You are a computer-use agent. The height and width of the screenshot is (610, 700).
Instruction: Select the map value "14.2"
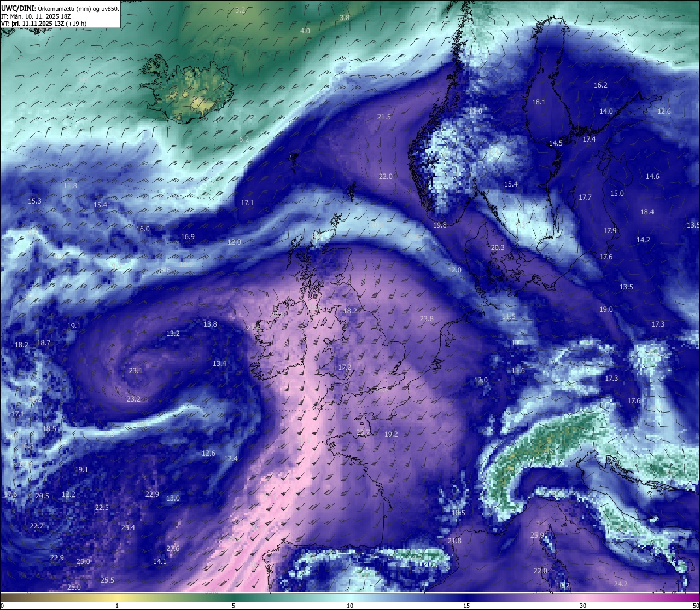(x=643, y=240)
